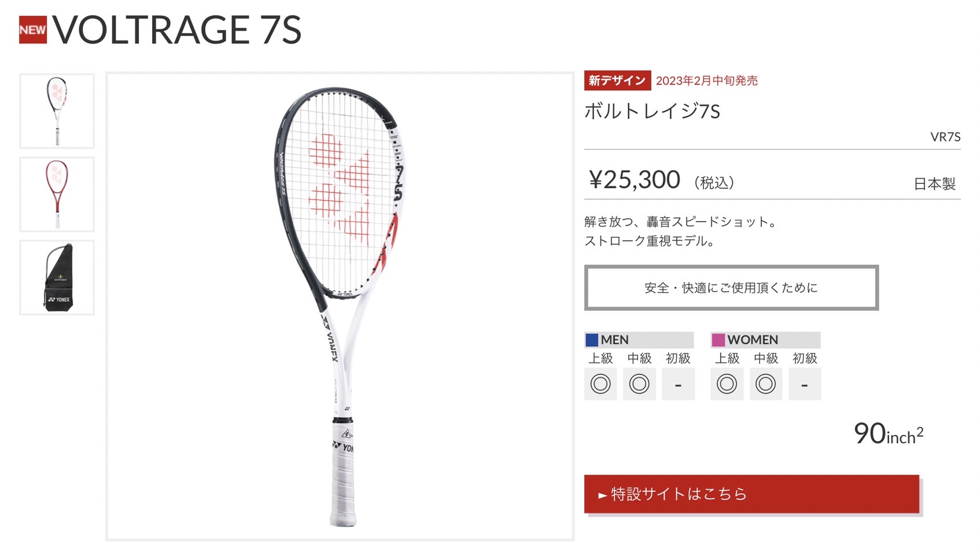
Task: Click the MEN 初級 dash cell
Action: (678, 384)
